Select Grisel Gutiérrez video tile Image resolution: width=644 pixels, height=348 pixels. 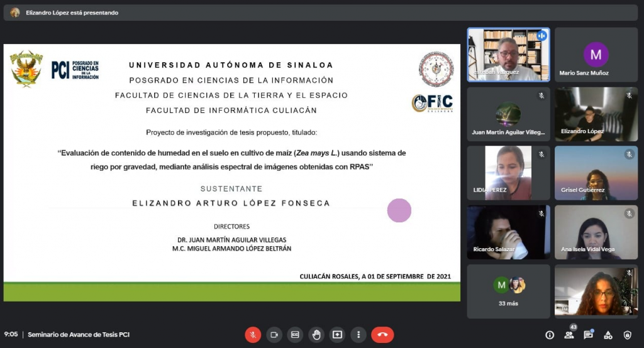(596, 173)
